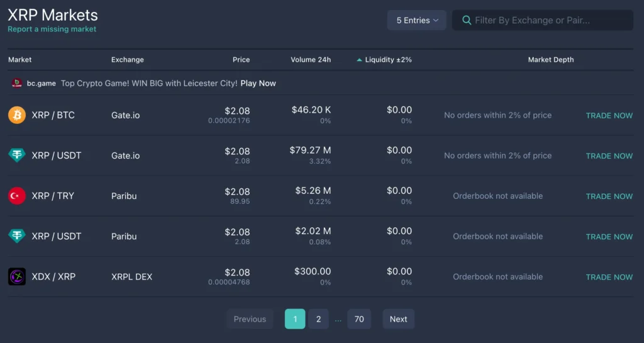The width and height of the screenshot is (644, 343).
Task: Click the 0.00002176 BTC price value
Action: click(x=229, y=120)
